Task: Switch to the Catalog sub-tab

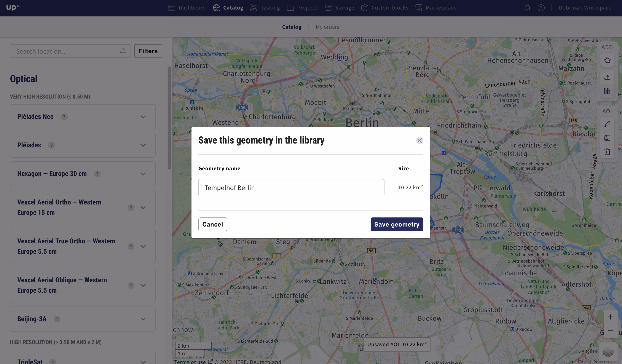Action: (x=292, y=27)
